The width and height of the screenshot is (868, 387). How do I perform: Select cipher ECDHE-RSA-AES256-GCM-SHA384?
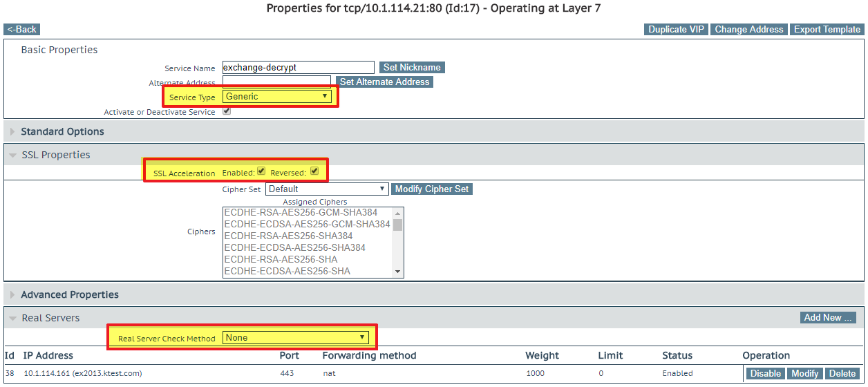click(301, 213)
